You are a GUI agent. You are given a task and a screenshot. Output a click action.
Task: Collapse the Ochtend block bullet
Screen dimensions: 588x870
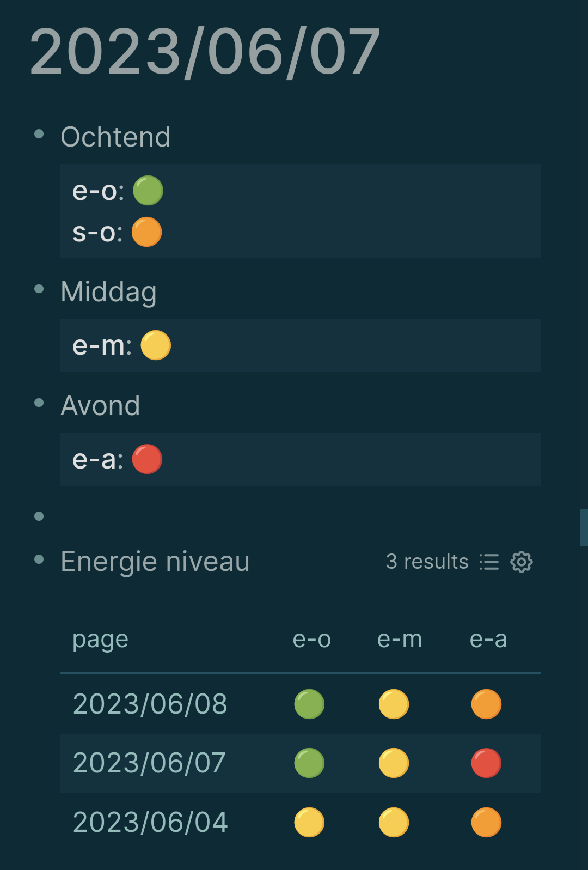[39, 134]
